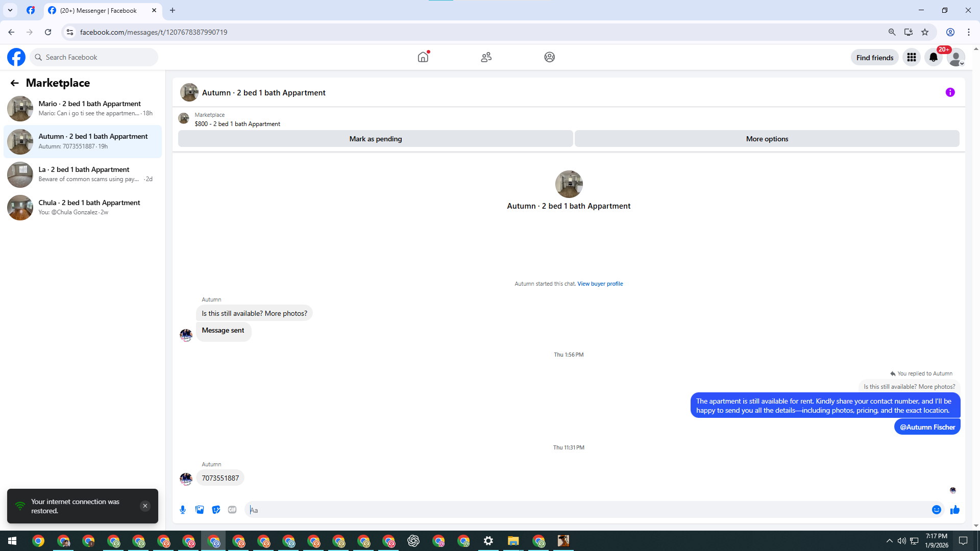Open the Chrome tab search dropdown
The image size is (980, 551).
tap(10, 10)
